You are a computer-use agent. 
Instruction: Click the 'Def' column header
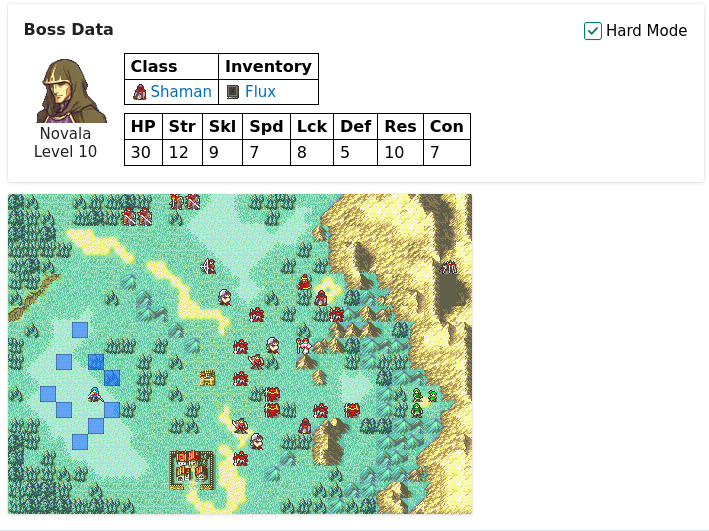355,127
